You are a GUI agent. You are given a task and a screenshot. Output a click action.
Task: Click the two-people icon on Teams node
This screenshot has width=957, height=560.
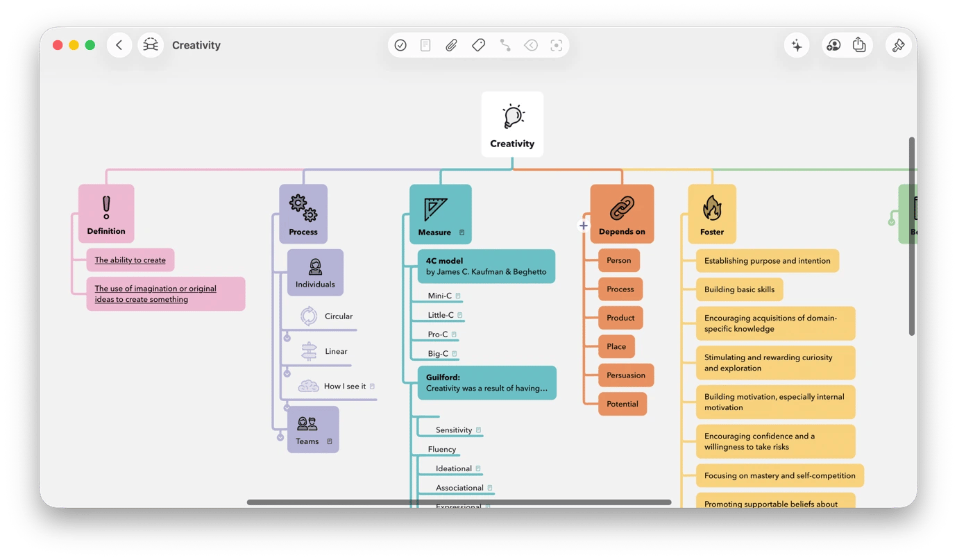307,423
